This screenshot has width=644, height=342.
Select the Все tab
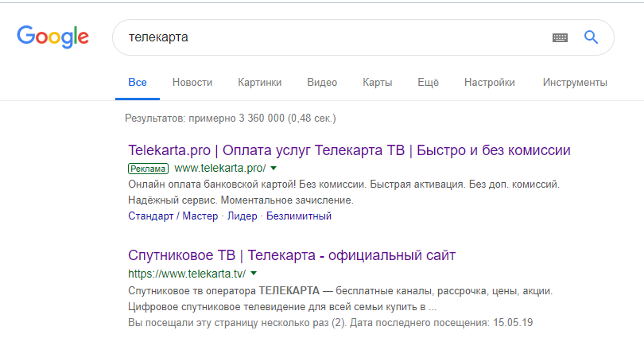(x=138, y=82)
